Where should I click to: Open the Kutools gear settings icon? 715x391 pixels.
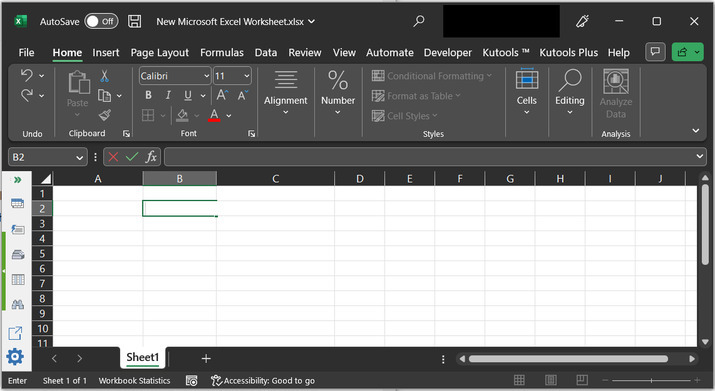(x=15, y=356)
